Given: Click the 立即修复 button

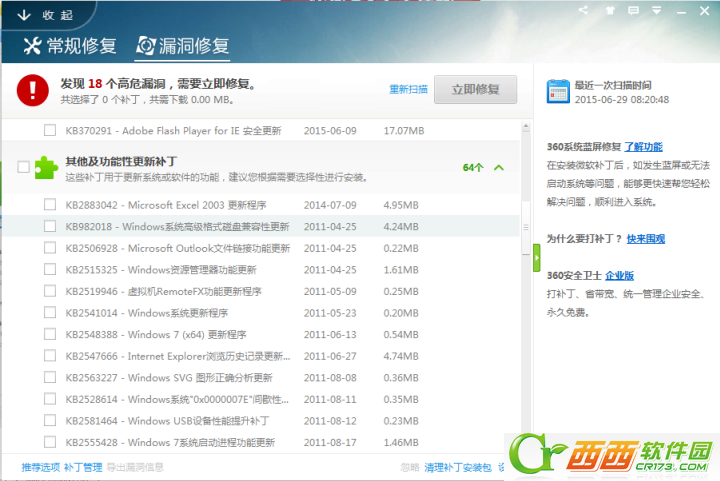Looking at the screenshot, I should tap(475, 89).
